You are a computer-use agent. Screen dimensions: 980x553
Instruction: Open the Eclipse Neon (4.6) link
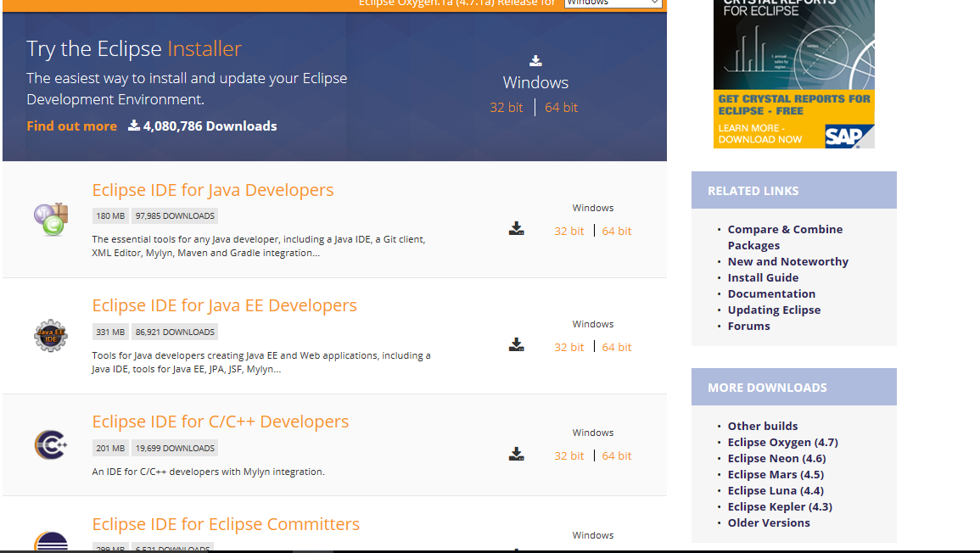pos(777,459)
